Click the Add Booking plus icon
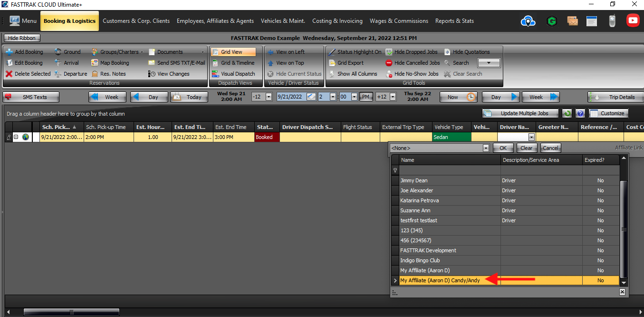 click(9, 52)
